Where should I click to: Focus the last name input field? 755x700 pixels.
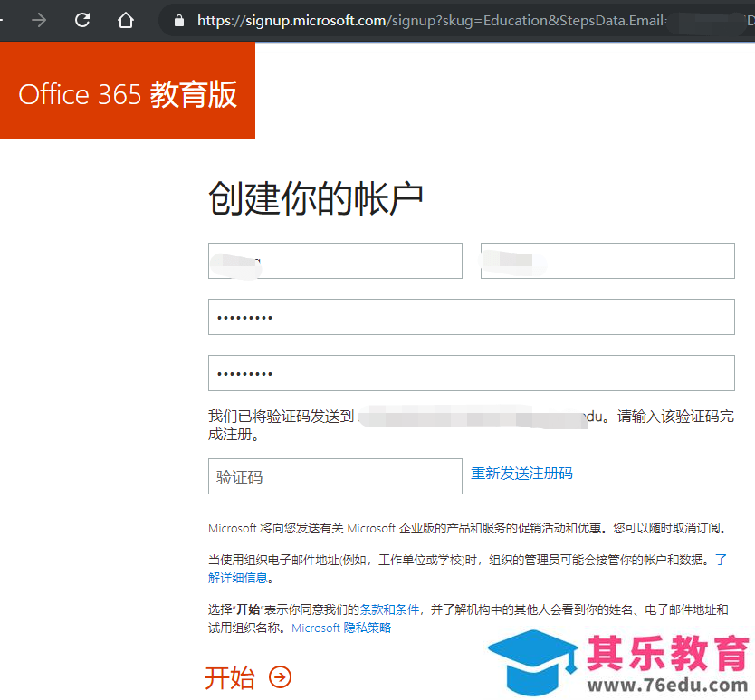(x=607, y=261)
